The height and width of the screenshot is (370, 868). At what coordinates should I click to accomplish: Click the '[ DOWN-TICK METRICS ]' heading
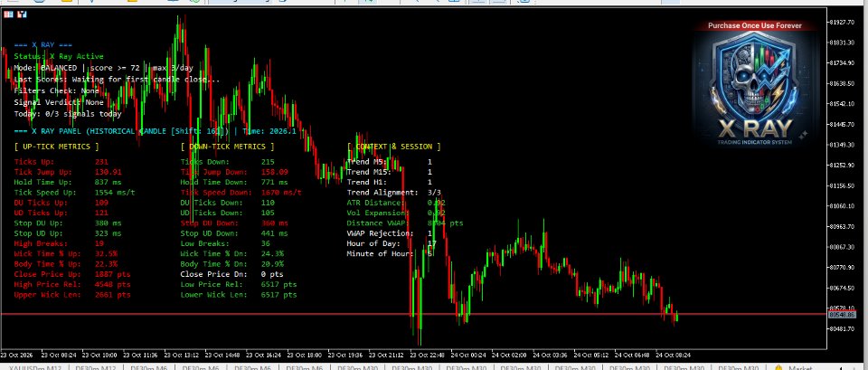click(x=227, y=147)
